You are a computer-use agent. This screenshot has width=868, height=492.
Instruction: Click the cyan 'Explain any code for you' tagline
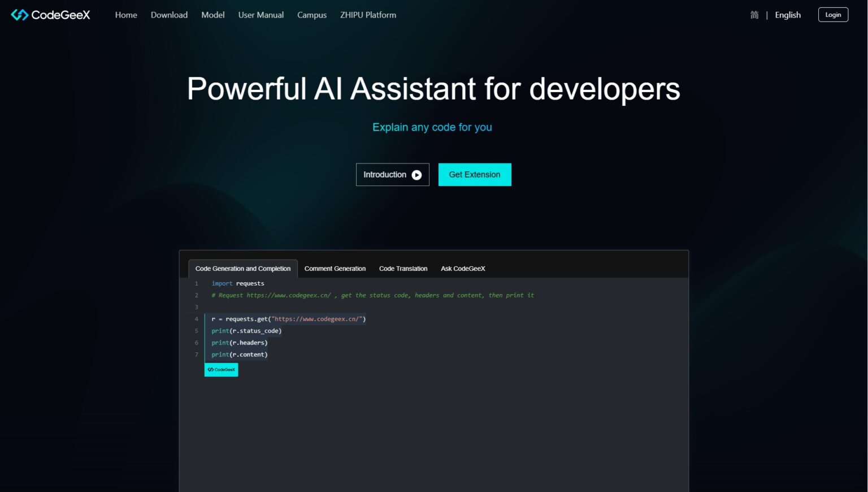pyautogui.click(x=432, y=127)
